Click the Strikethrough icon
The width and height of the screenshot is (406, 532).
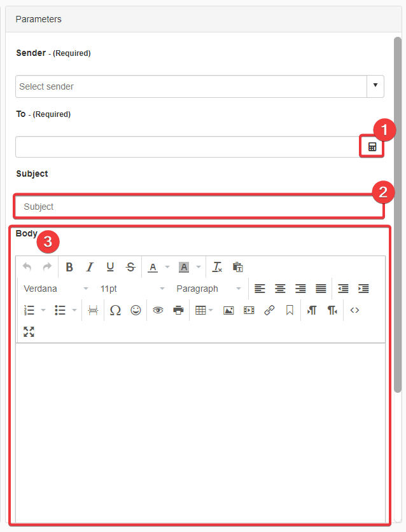130,267
